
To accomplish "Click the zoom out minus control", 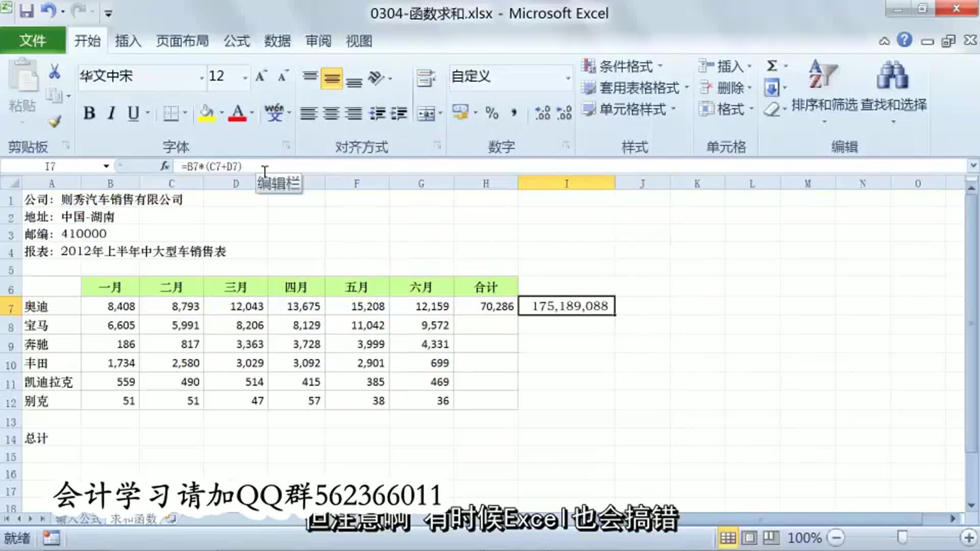I will pyautogui.click(x=836, y=537).
